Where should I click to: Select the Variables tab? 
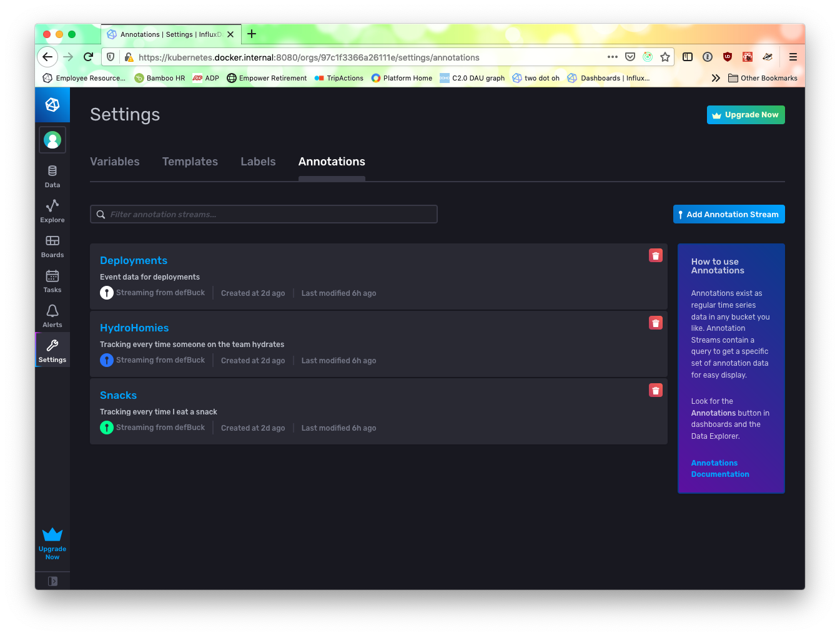115,162
